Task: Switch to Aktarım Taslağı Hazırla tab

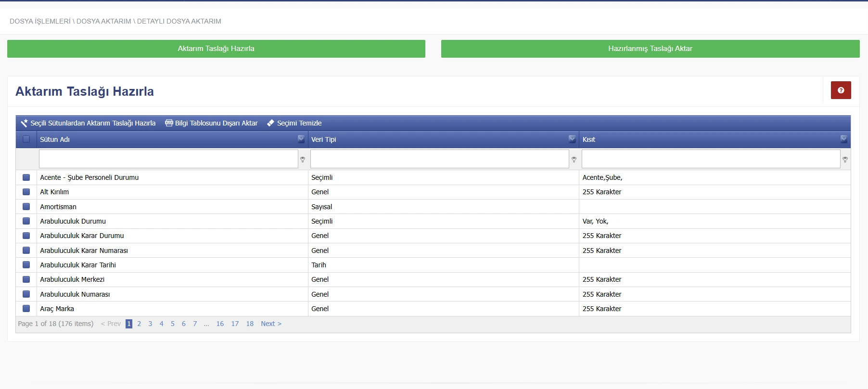Action: coord(216,49)
